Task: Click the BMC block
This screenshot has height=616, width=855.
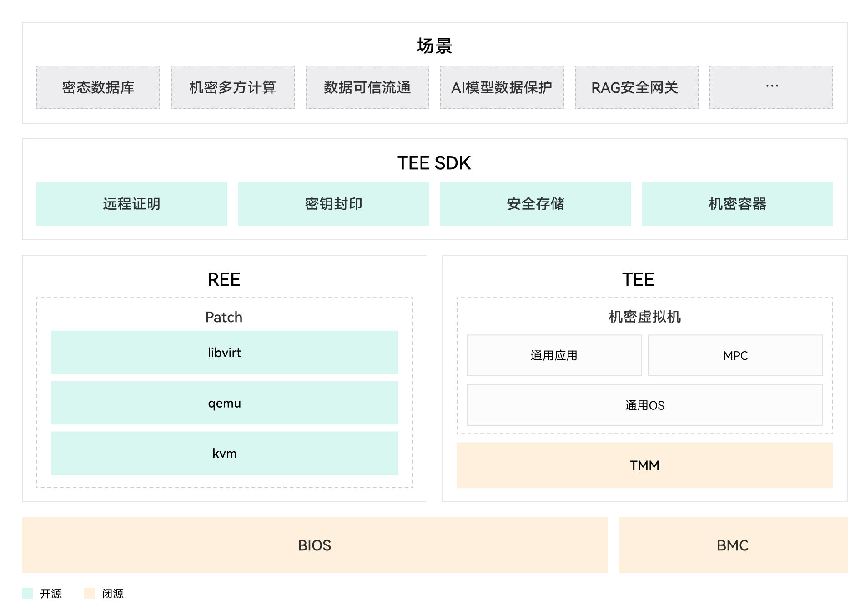Action: pyautogui.click(x=733, y=545)
